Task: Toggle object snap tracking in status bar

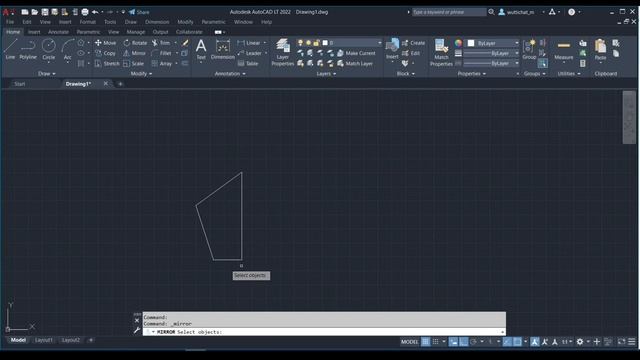Action: point(507,342)
